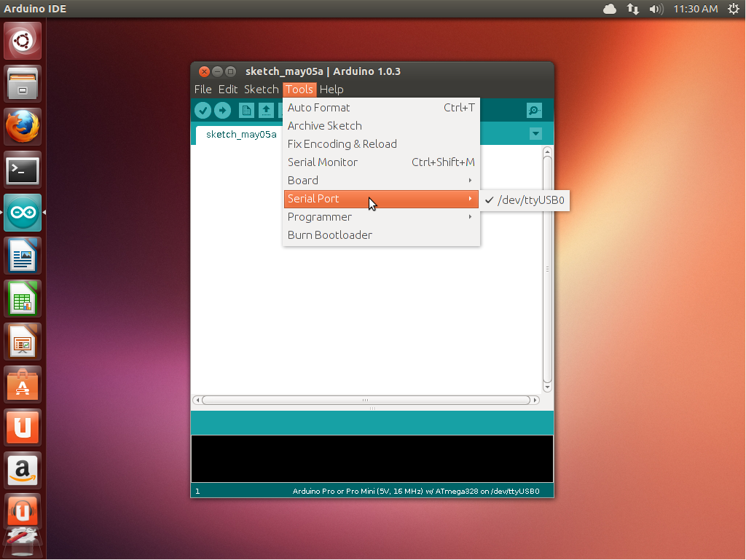Open the session gear menu in panel

[x=734, y=9]
